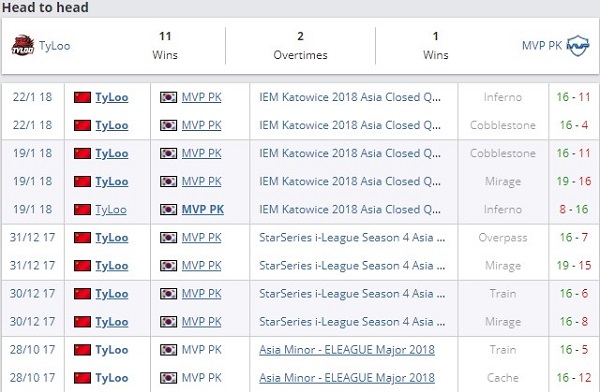This screenshot has height=392, width=600.
Task: Click the 8 - 16 Inferno score
Action: [x=574, y=209]
